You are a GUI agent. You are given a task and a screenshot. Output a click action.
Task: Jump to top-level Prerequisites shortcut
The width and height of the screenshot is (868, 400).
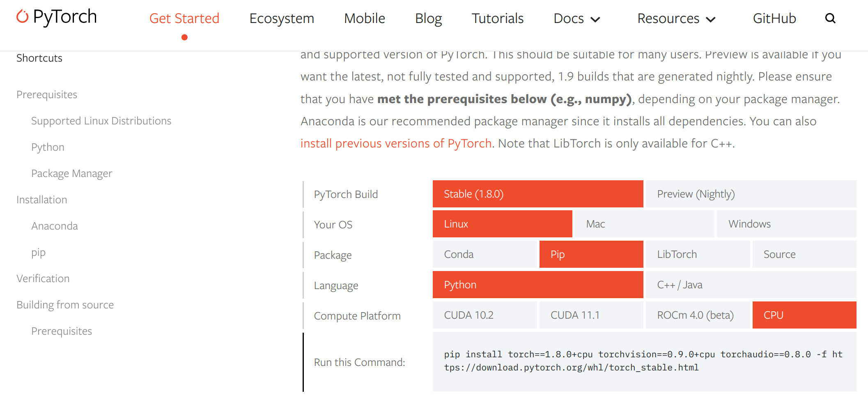click(x=47, y=95)
